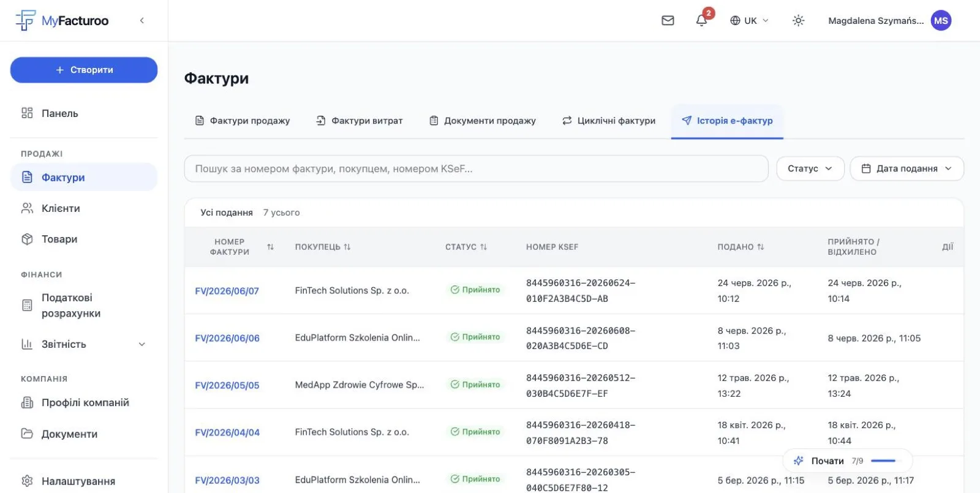Click KSeF number ending 010F2A3B4C5D-AB

coord(581,291)
